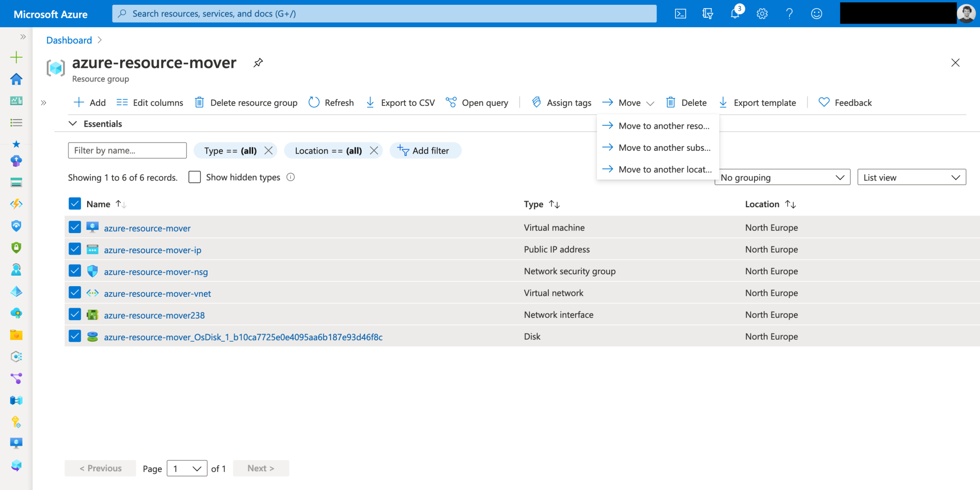Uncheck the azure-resource-mover-vnet row checkbox

(75, 292)
